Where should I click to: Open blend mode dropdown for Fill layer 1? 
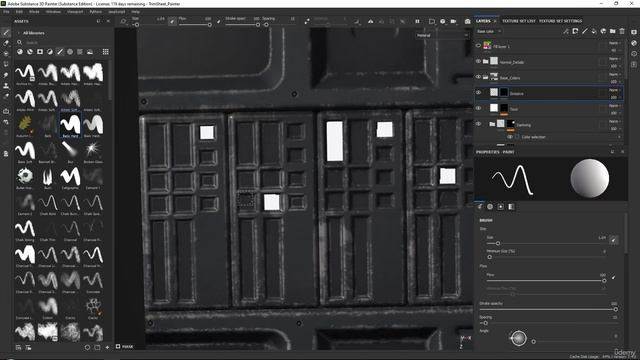click(615, 43)
